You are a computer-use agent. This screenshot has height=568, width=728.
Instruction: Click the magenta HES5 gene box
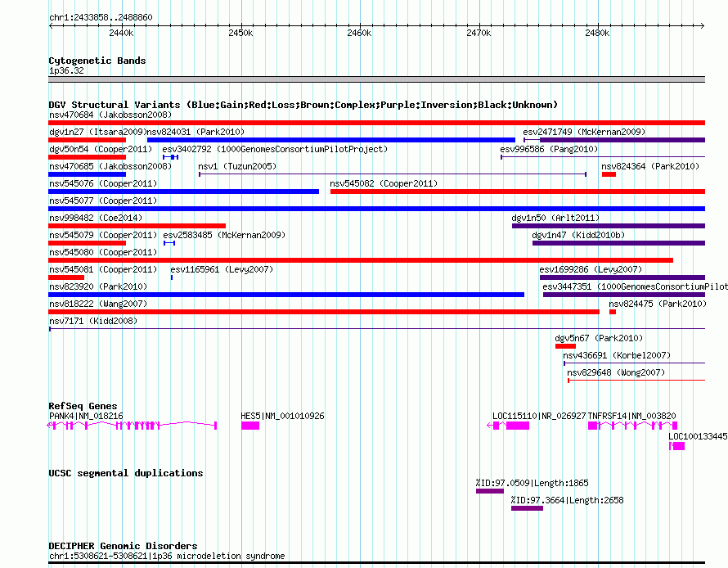pos(250,426)
